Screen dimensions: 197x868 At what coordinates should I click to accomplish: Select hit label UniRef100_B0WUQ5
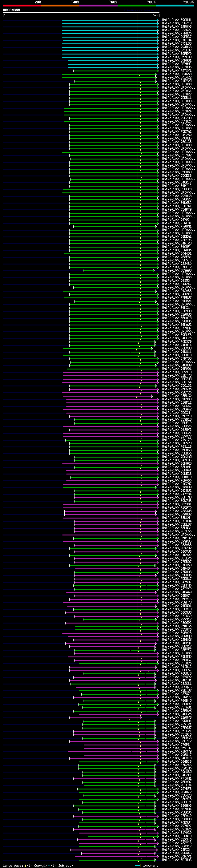click(176, 139)
